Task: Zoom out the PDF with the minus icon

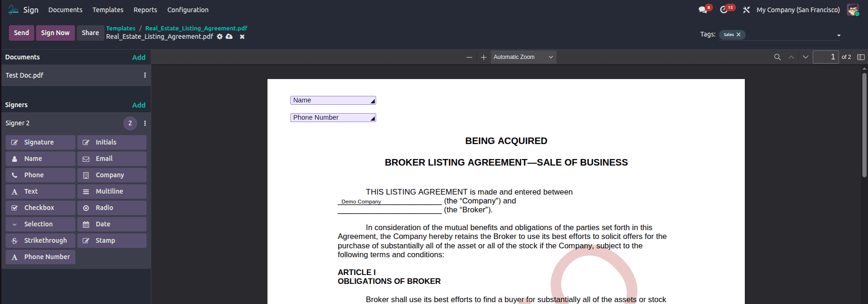Action: 469,57
